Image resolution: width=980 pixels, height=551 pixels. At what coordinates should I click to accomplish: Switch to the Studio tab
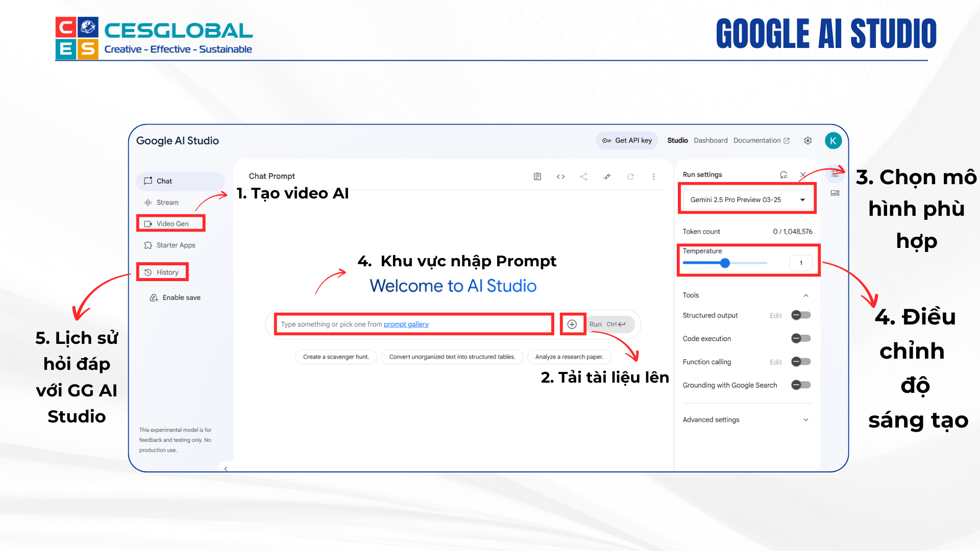pos(677,140)
